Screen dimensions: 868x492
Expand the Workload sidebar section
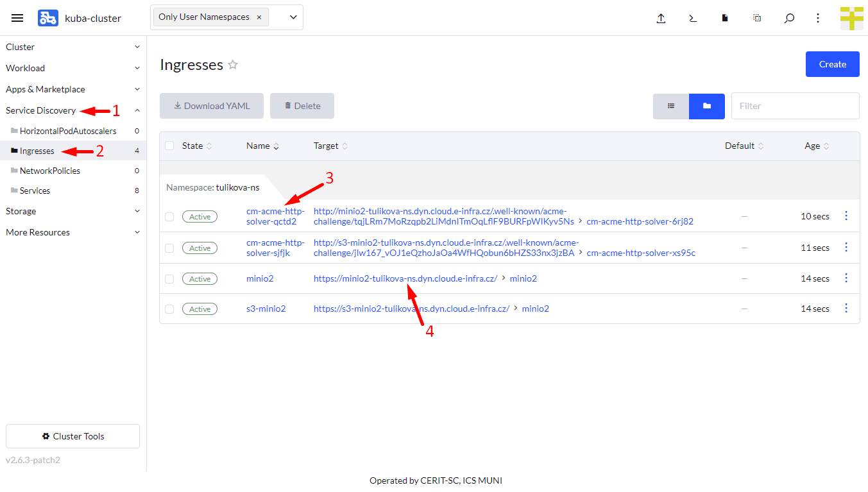pos(72,68)
